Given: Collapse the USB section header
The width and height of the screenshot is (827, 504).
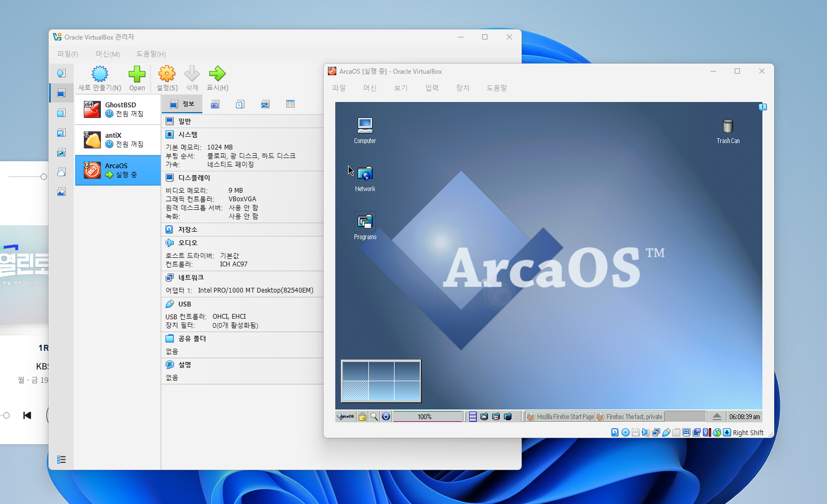Looking at the screenshot, I should [242, 304].
